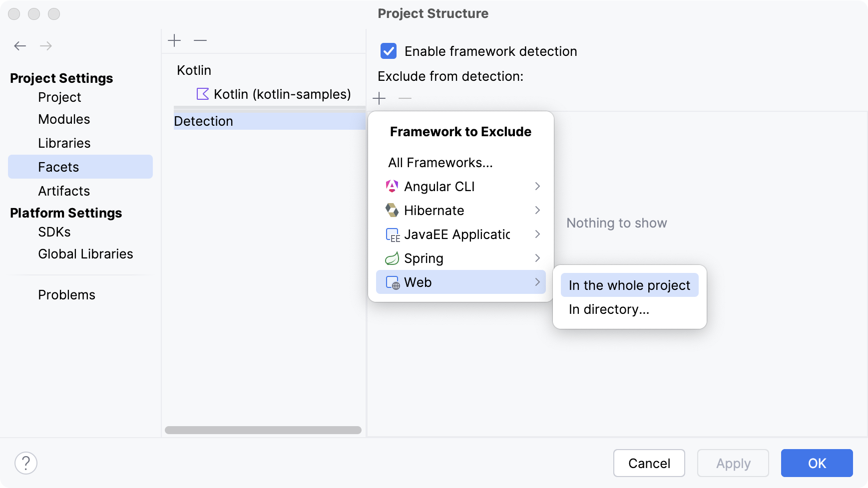Click the minus icon under Exclude from detection
Image resolution: width=868 pixels, height=488 pixels.
pyautogui.click(x=406, y=98)
